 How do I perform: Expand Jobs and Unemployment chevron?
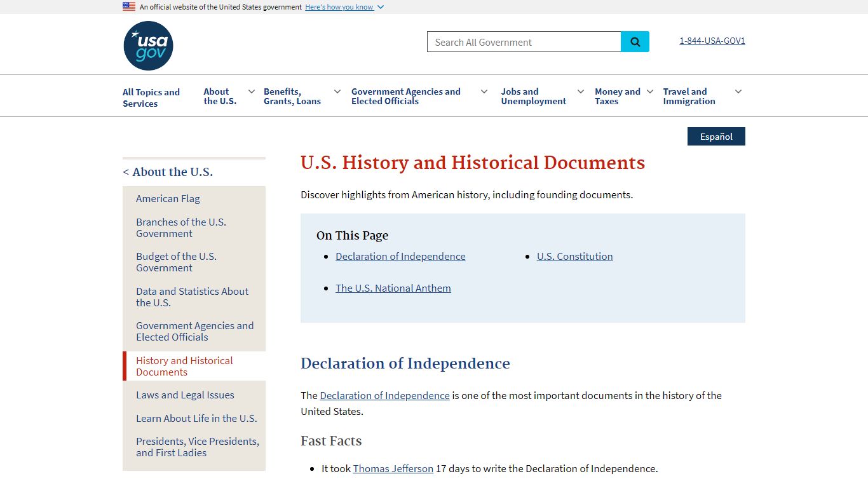pos(581,91)
